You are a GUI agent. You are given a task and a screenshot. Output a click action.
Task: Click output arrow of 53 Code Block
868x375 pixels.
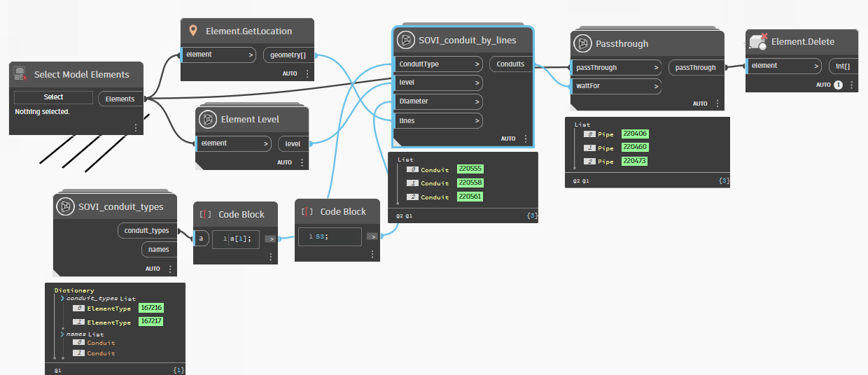(x=372, y=236)
